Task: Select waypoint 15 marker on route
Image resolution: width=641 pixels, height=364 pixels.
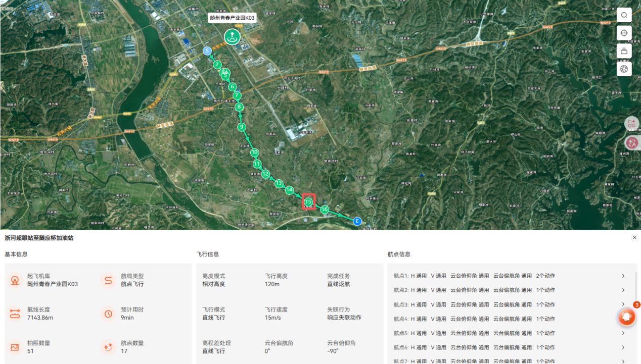Action: [308, 202]
